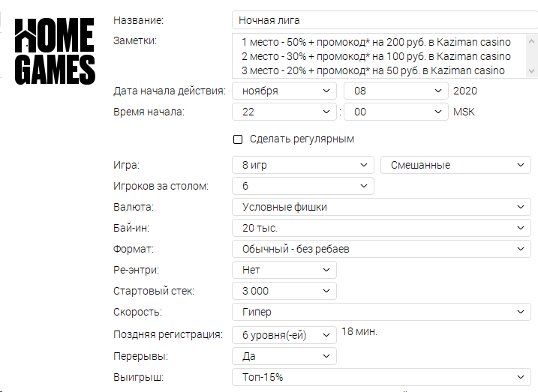The height and width of the screenshot is (392, 538).
Task: Click the 'Время начала:' label
Action: click(x=149, y=112)
